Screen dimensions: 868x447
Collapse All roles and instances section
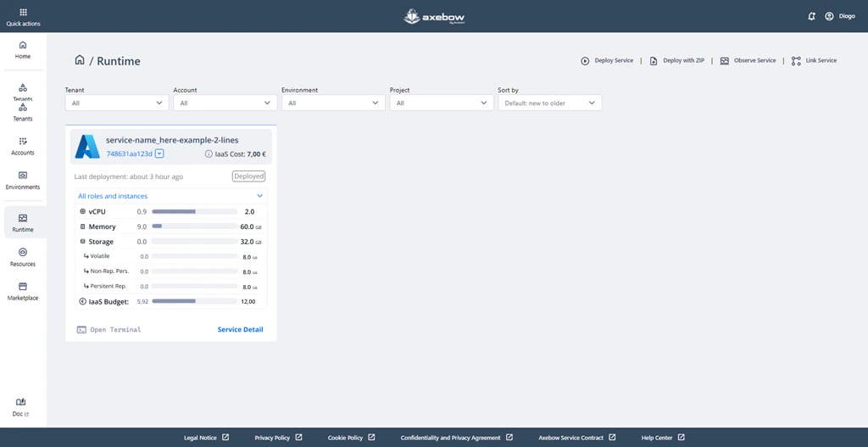[259, 196]
